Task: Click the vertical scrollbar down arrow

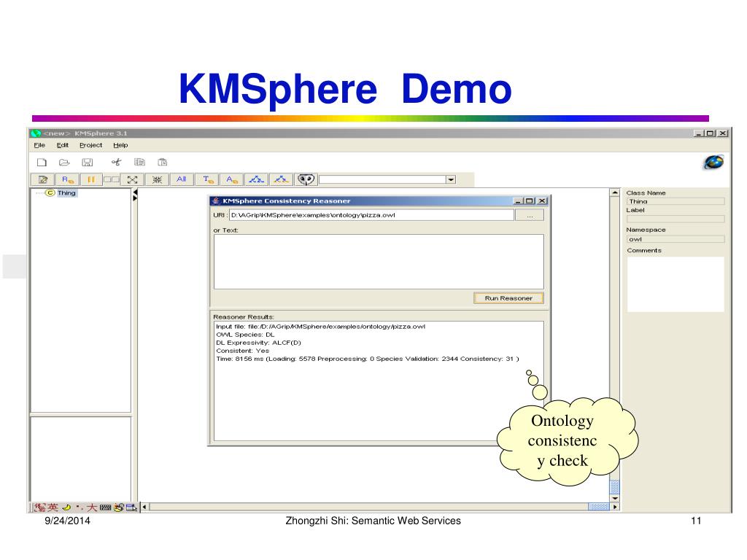Action: click(x=614, y=498)
